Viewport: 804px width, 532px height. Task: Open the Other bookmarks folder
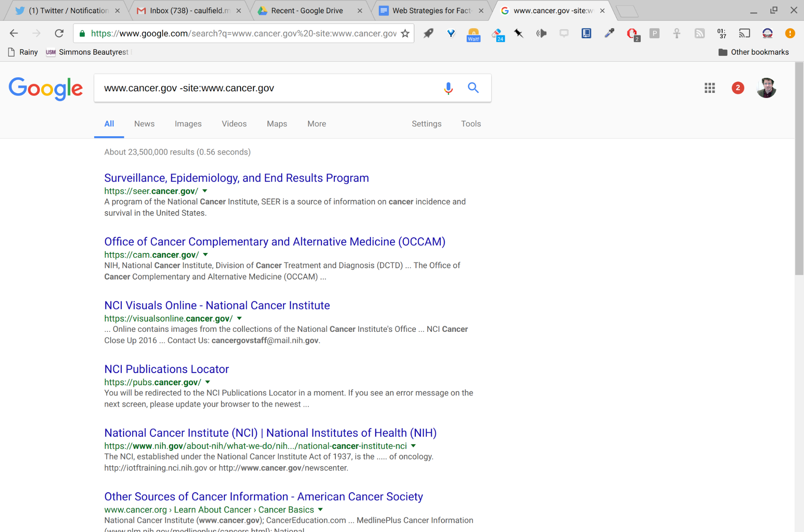(x=753, y=52)
